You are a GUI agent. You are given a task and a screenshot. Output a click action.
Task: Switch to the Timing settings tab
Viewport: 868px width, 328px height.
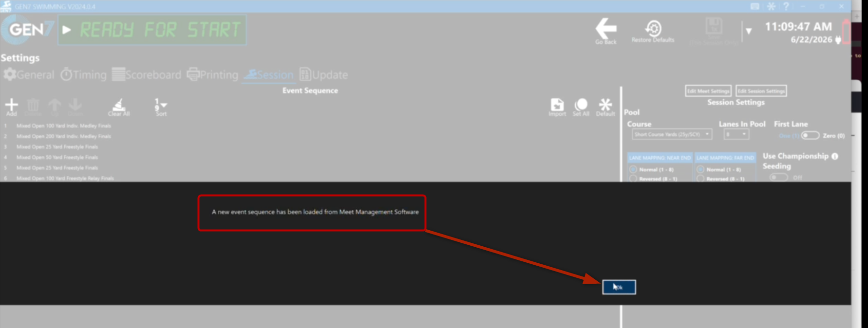coord(83,75)
